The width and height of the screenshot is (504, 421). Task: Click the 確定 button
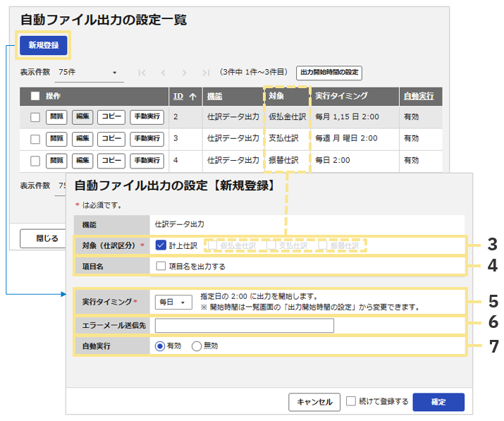438,402
